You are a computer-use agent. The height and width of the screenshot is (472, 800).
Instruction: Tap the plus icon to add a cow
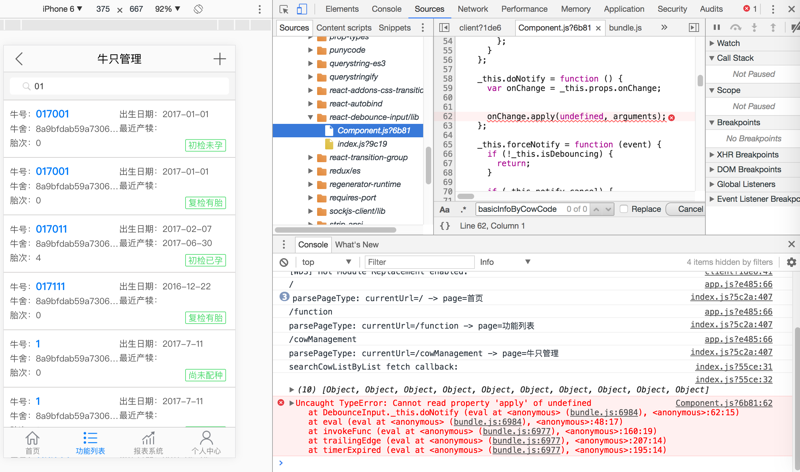point(220,59)
